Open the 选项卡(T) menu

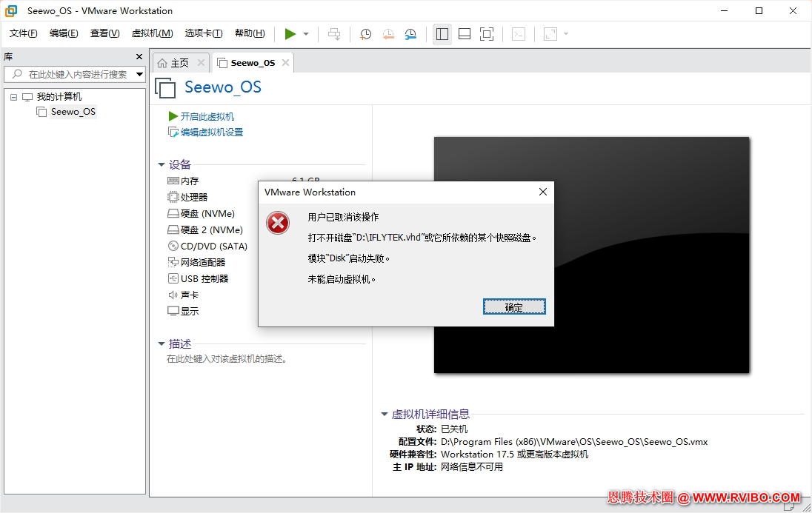point(204,33)
